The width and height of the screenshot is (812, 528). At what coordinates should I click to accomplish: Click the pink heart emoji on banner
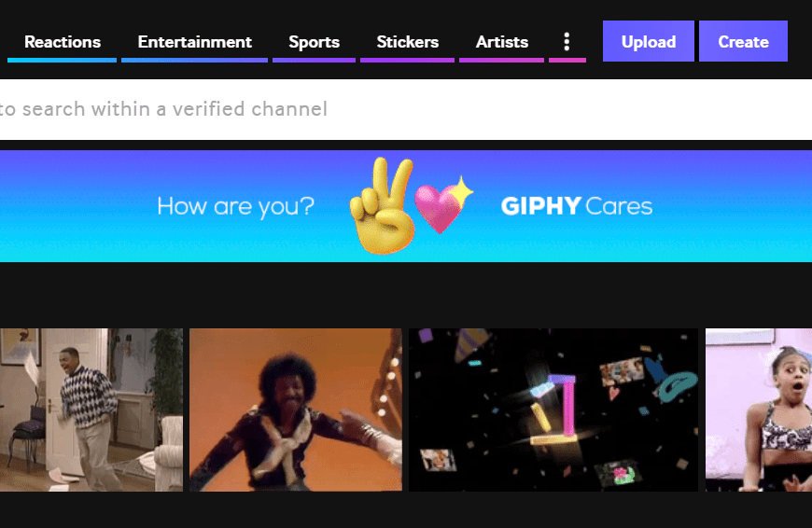coord(440,208)
